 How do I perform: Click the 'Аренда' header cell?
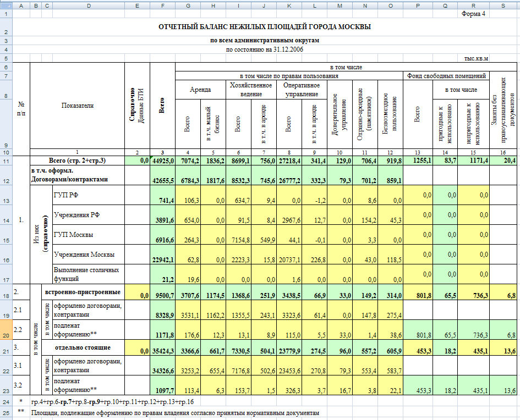[x=200, y=90]
